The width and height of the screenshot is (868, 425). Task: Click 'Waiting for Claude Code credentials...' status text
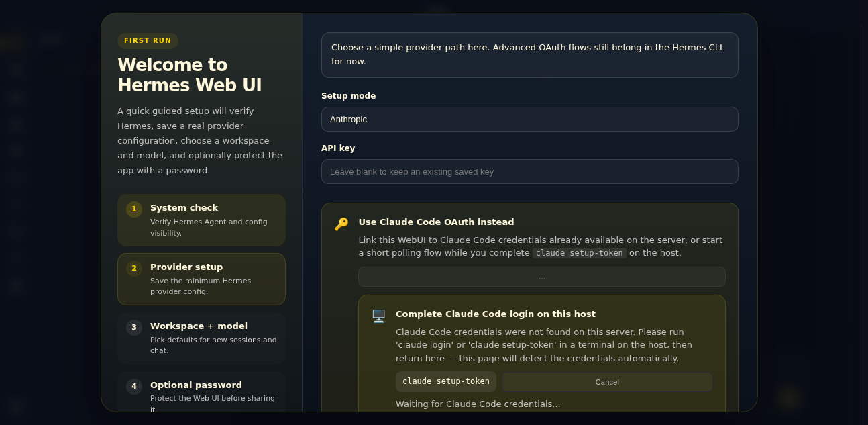pyautogui.click(x=478, y=404)
